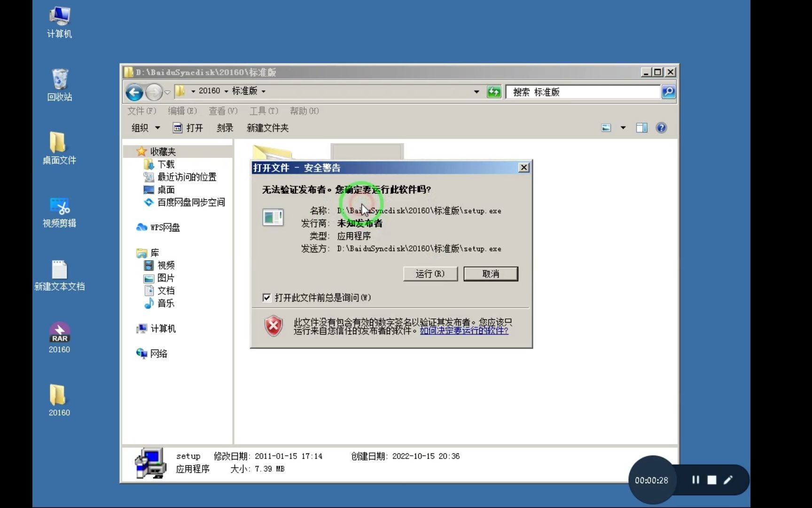Open recent pages dropdown beside forward arrow
Image resolution: width=812 pixels, height=508 pixels.
tap(167, 92)
